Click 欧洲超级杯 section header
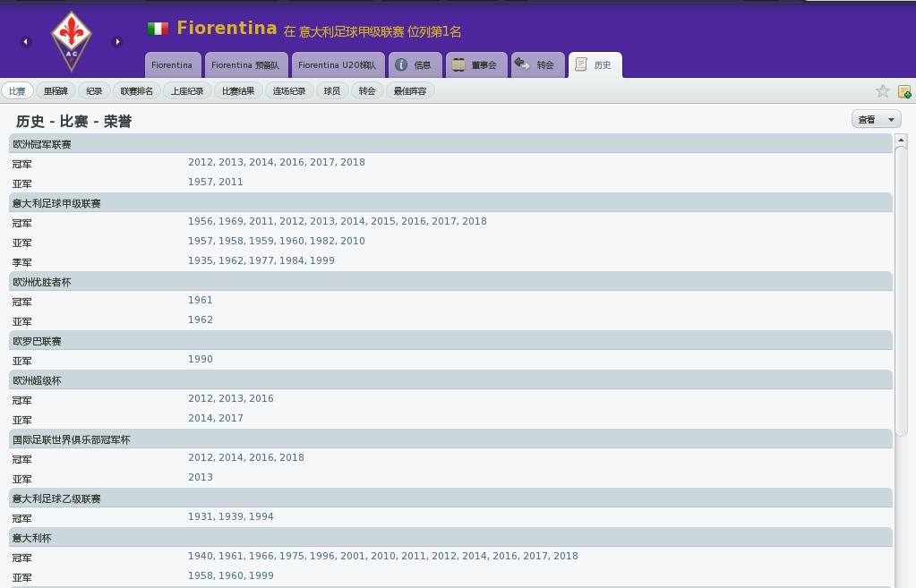 [x=450, y=380]
